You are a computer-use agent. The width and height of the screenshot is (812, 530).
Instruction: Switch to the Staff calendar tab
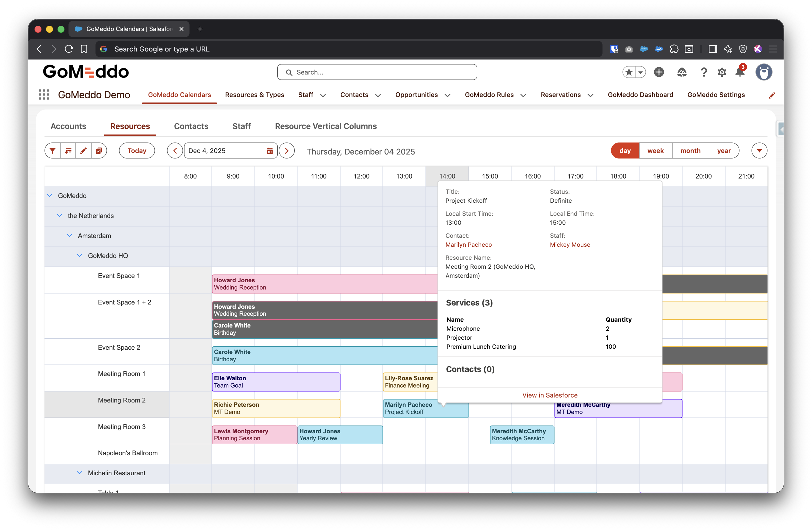point(241,126)
